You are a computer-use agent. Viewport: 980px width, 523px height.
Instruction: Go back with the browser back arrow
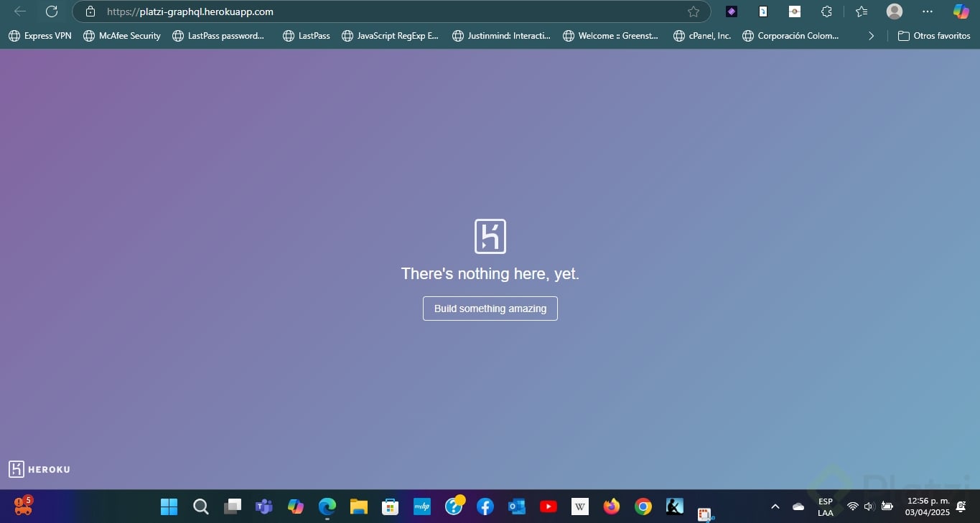20,11
